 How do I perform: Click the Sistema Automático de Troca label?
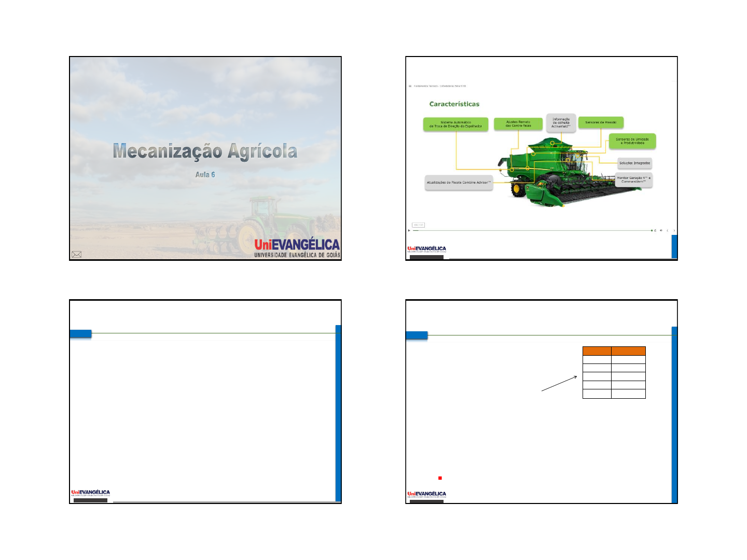point(455,124)
